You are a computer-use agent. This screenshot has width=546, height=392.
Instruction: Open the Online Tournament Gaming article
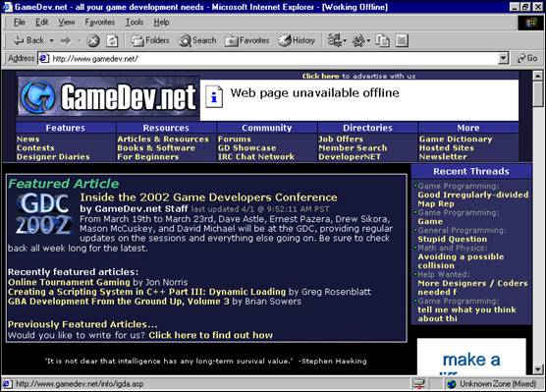[69, 282]
